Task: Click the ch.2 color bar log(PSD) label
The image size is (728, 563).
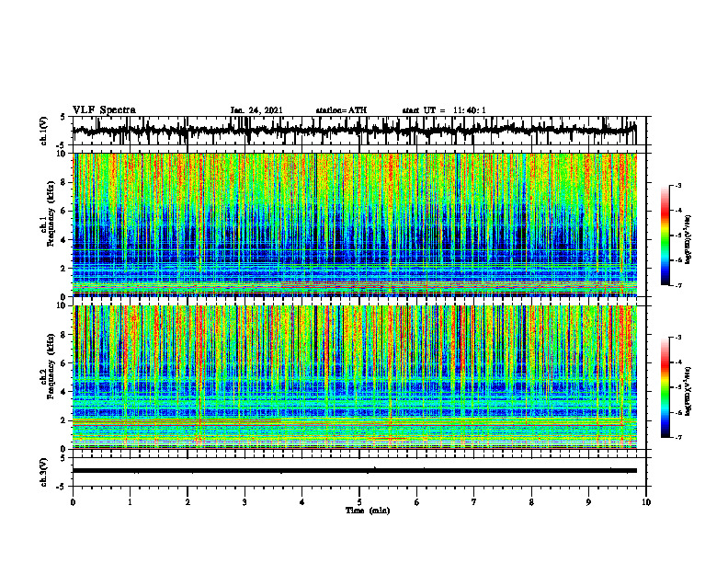Action: pyautogui.click(x=688, y=391)
